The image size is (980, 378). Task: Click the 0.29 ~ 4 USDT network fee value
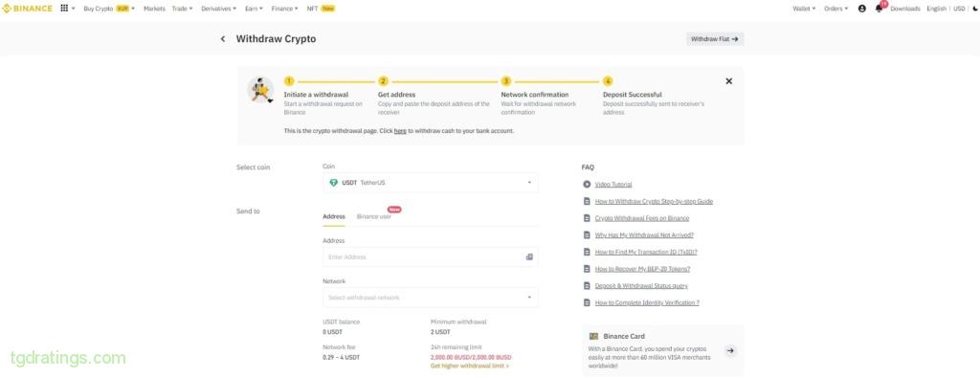pos(342,357)
